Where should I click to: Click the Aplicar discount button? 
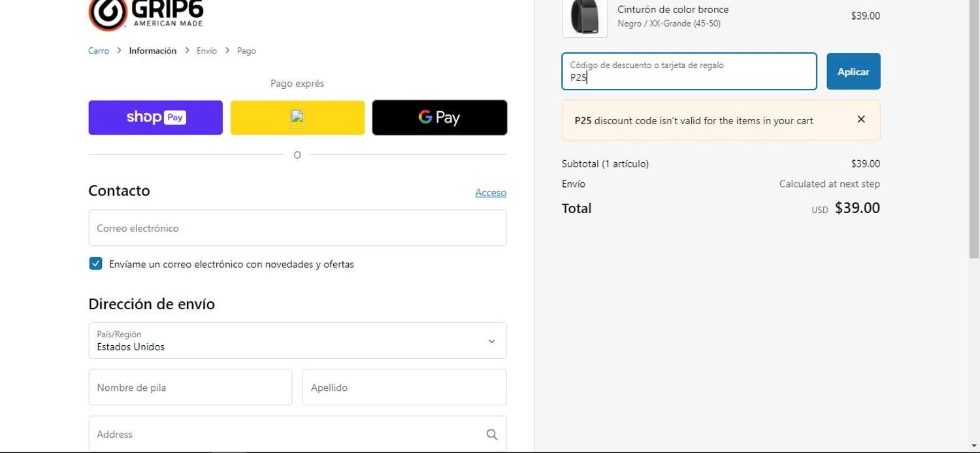coord(853,72)
